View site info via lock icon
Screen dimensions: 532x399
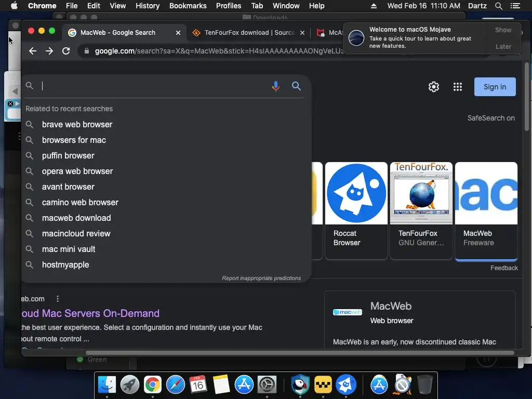click(87, 51)
